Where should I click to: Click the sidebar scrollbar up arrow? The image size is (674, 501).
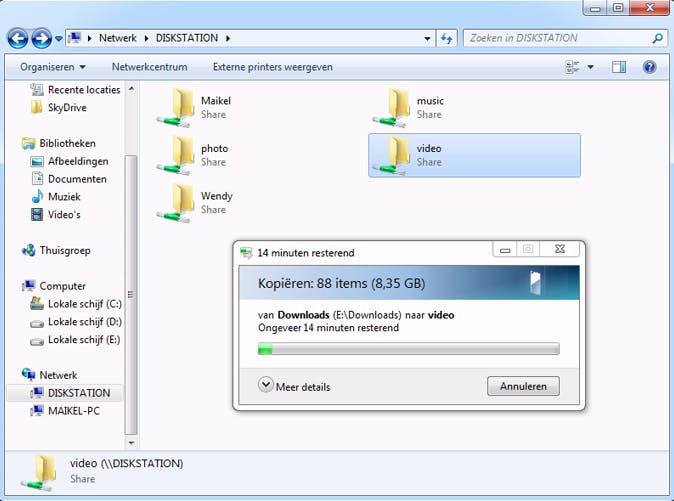tap(132, 89)
